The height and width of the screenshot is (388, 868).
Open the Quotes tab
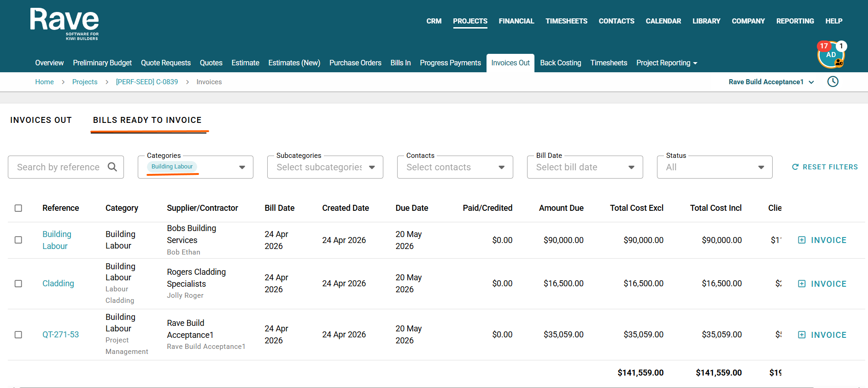tap(211, 63)
